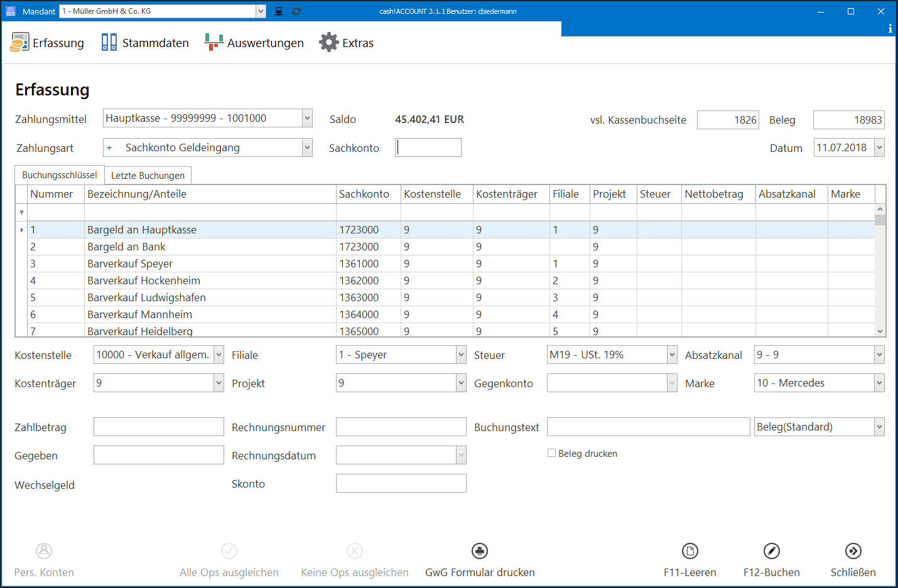Open the Datum date picker dropdown
The width and height of the screenshot is (898, 588).
click(x=879, y=147)
